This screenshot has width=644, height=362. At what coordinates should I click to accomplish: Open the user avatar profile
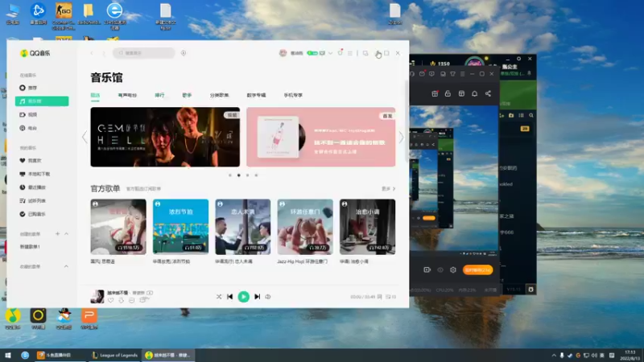(283, 53)
